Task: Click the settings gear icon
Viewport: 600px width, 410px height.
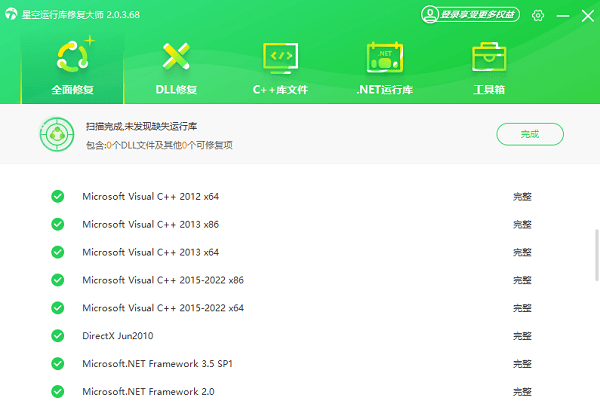Action: coord(538,15)
